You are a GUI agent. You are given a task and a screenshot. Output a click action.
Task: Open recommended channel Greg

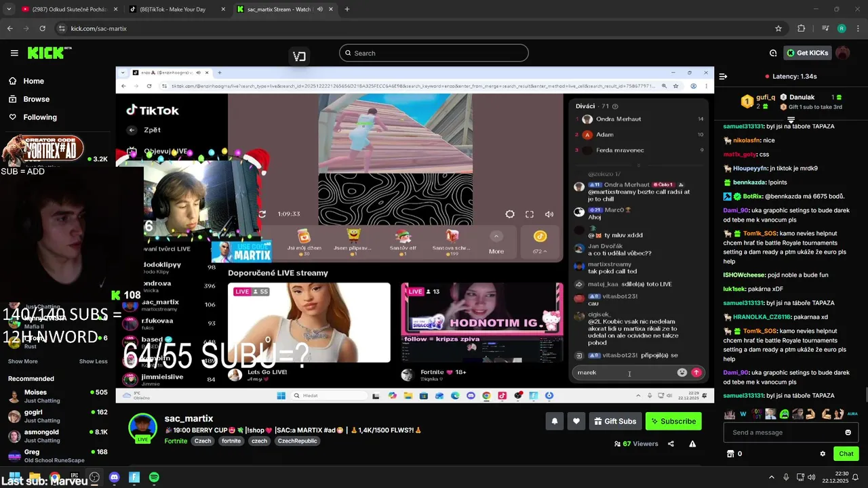click(58, 455)
